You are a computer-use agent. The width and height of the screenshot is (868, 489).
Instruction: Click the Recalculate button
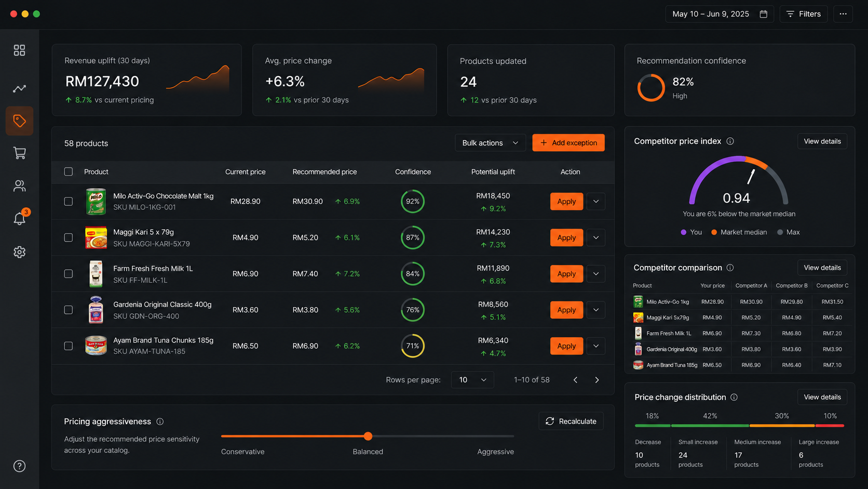click(571, 421)
